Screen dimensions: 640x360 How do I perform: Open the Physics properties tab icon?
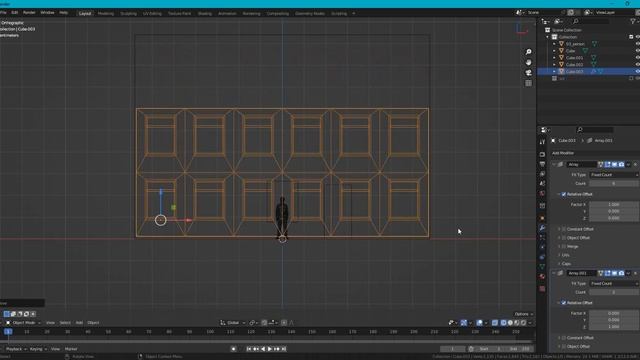[542, 247]
